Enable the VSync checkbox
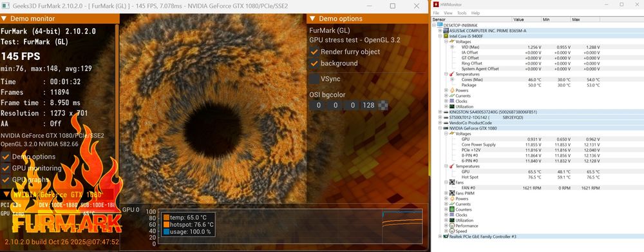The height and width of the screenshot is (252, 644). pos(314,79)
